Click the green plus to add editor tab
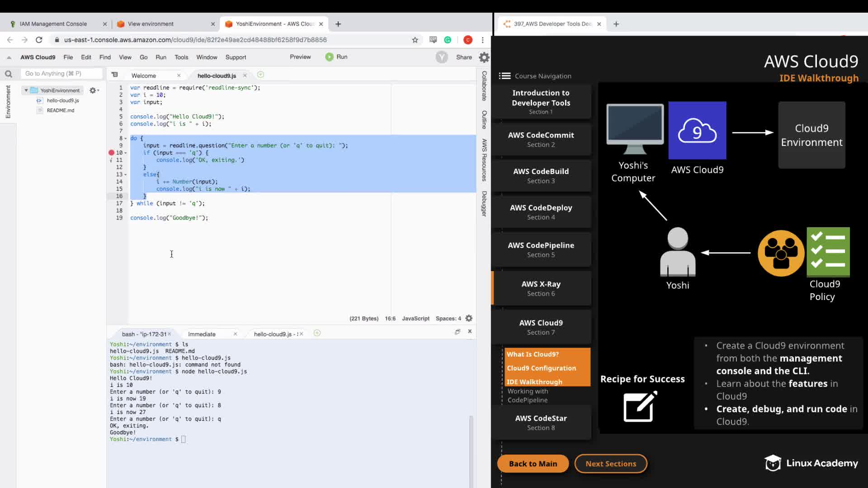The width and height of the screenshot is (868, 488). [x=260, y=75]
